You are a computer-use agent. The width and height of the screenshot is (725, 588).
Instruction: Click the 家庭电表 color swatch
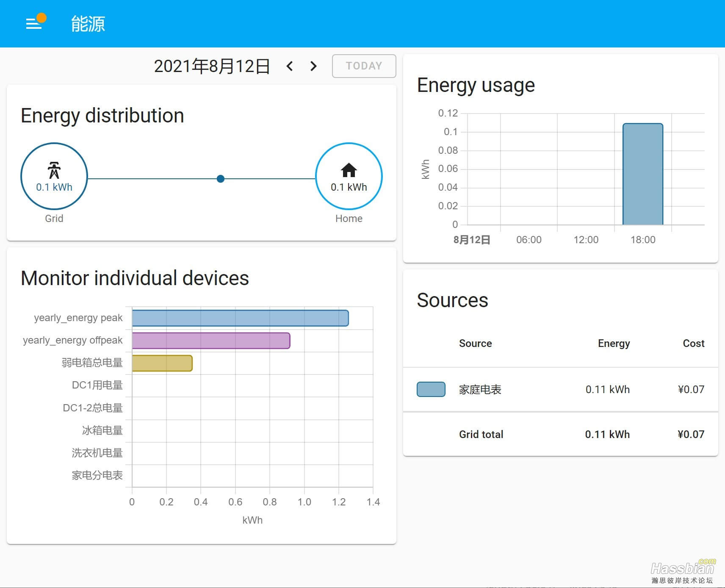[x=431, y=389]
